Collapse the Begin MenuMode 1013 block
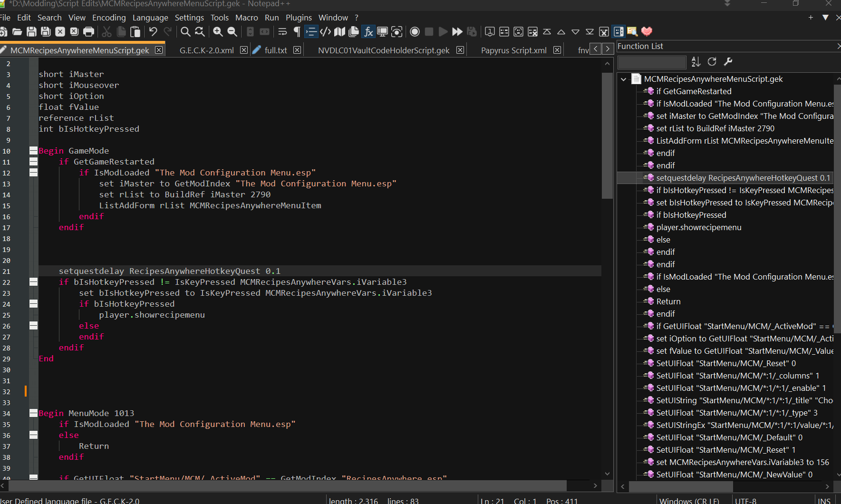 (33, 413)
